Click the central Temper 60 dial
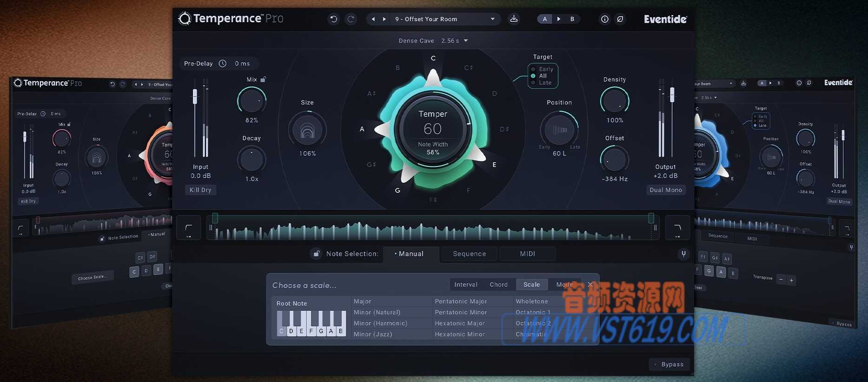Image resolution: width=868 pixels, height=382 pixels. click(x=433, y=129)
